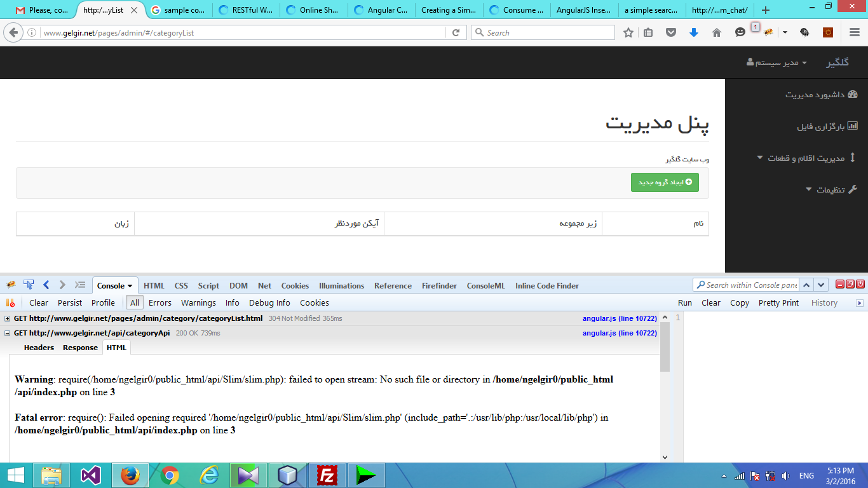868x488 pixels.
Task: Clear the console log
Action: click(39, 303)
